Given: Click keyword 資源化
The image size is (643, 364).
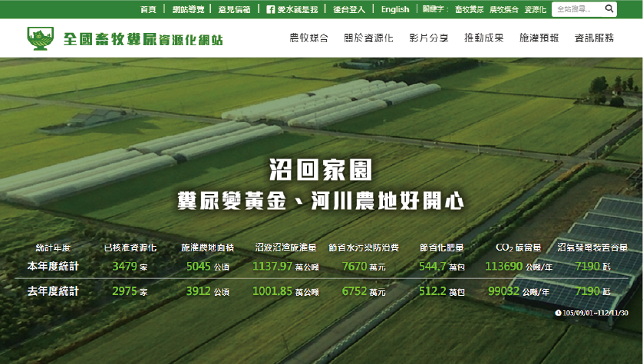Looking at the screenshot, I should (535, 9).
